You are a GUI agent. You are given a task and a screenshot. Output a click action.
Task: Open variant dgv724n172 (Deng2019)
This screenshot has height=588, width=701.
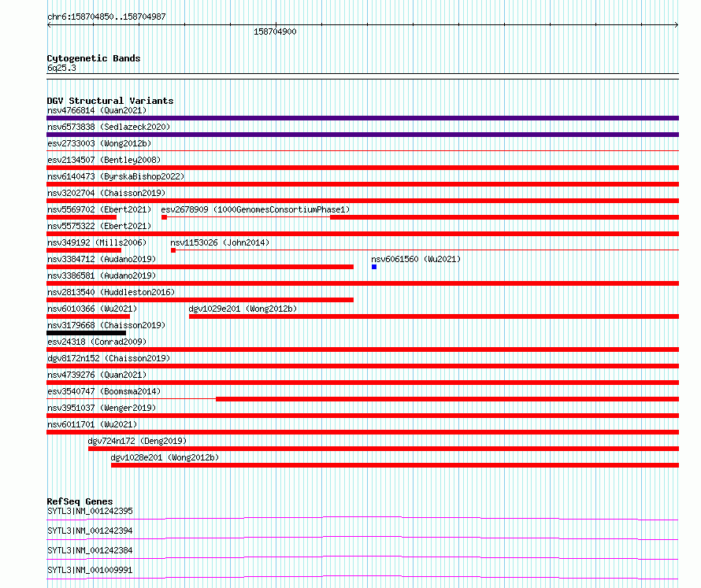[x=137, y=441]
